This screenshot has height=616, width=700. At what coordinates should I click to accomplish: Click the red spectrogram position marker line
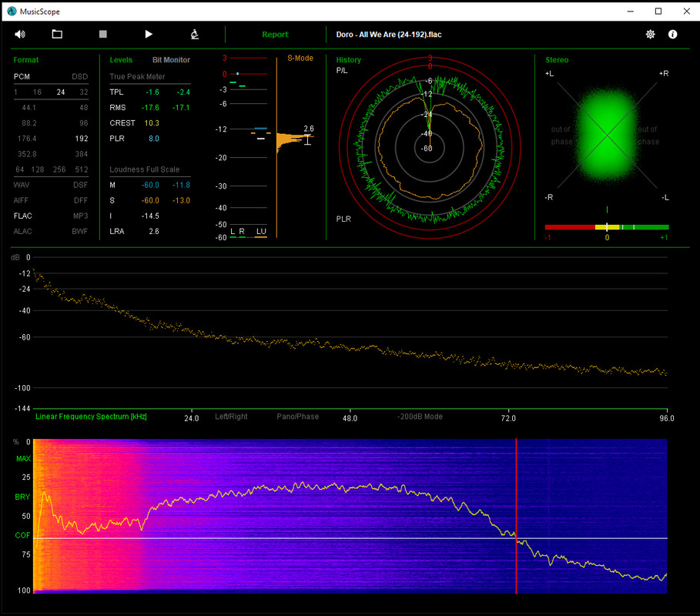click(x=516, y=516)
